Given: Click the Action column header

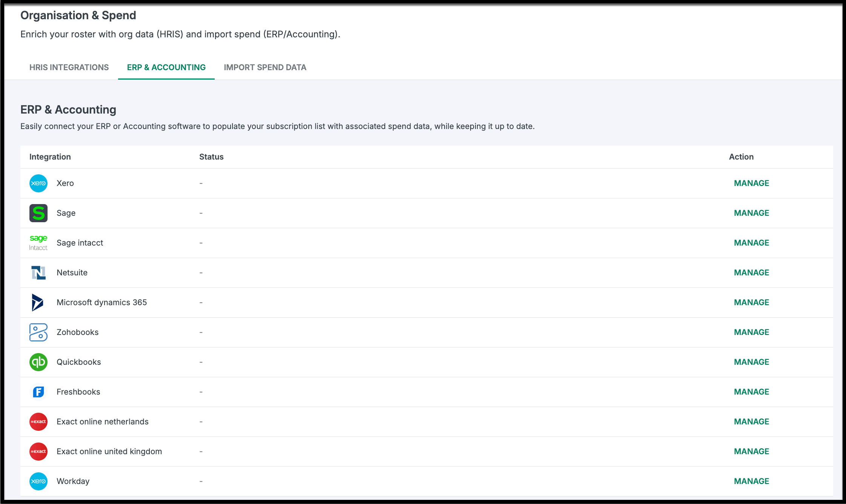Looking at the screenshot, I should [741, 157].
